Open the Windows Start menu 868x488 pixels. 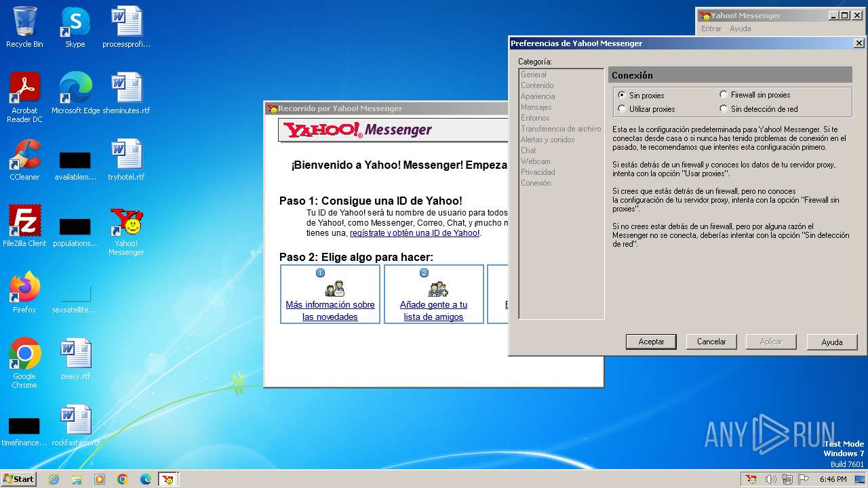click(x=18, y=479)
